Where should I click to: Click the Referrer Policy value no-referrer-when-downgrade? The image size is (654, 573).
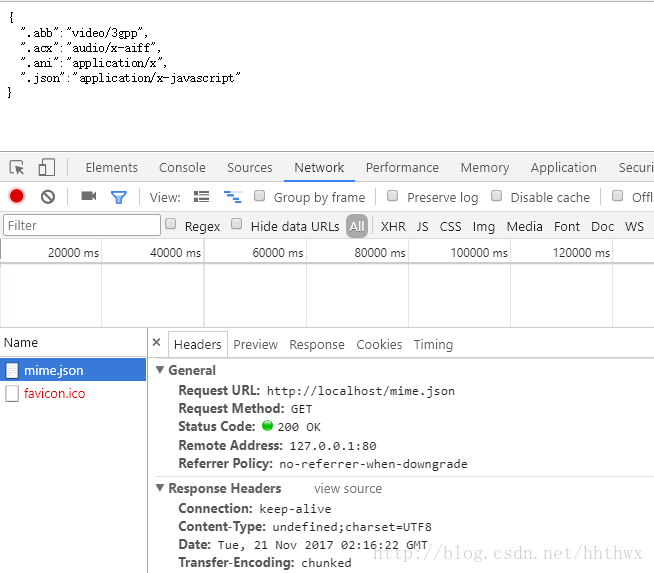click(x=373, y=464)
